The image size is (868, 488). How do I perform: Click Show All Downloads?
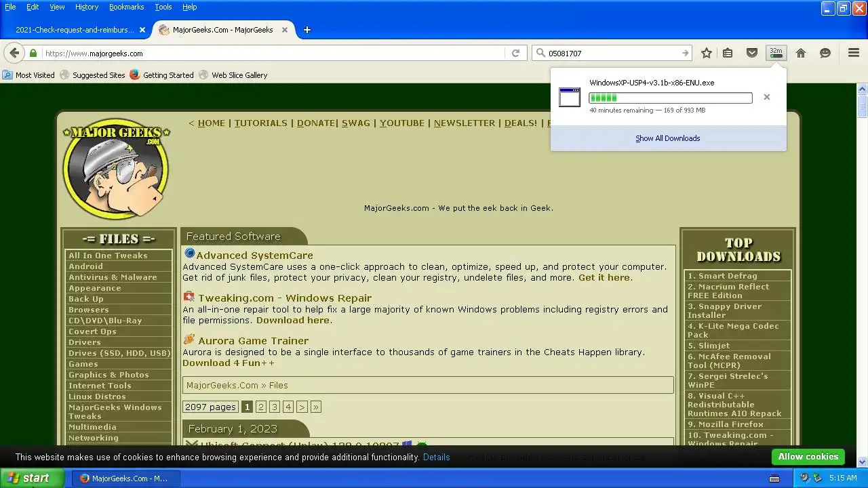point(668,138)
